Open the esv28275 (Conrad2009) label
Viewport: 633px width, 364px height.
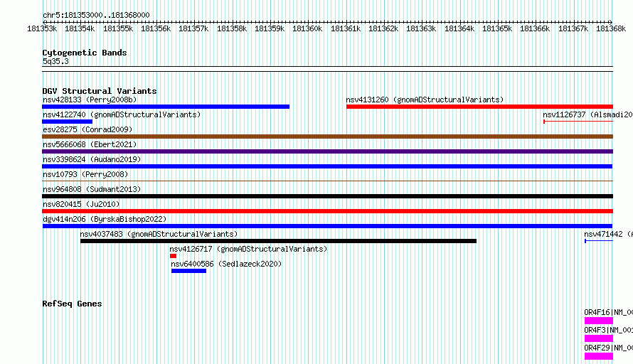(87, 129)
